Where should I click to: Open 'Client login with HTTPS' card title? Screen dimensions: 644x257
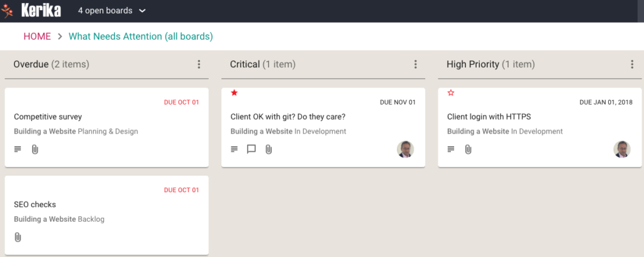click(x=489, y=117)
